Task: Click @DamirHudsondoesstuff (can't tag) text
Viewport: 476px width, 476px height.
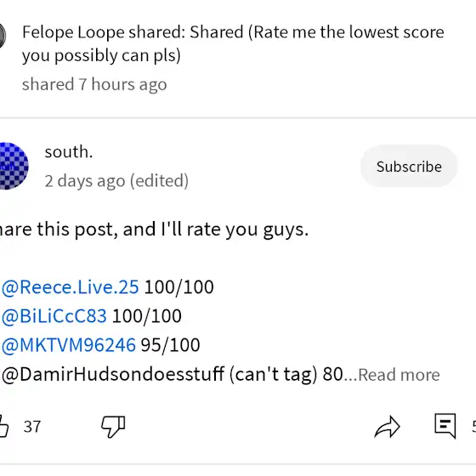Action: (x=160, y=374)
